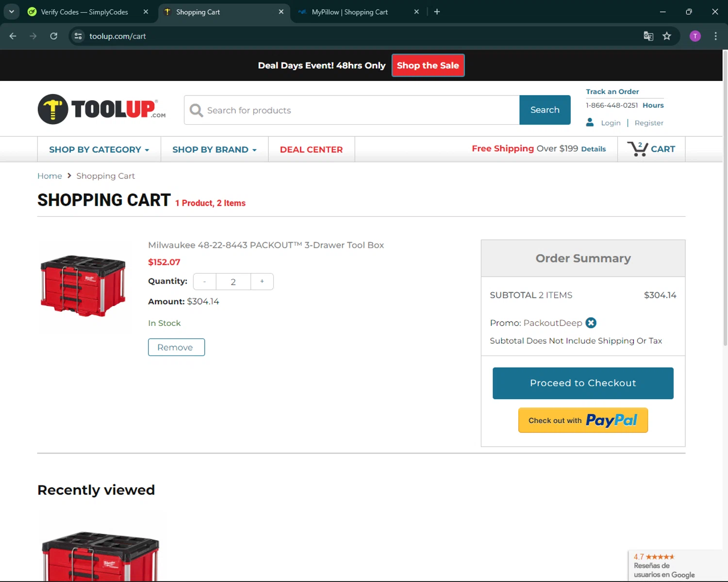Click the Search button
The width and height of the screenshot is (728, 582).
point(545,110)
